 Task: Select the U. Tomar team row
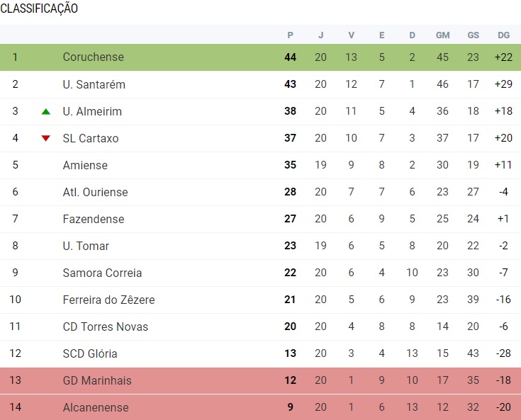click(x=261, y=246)
